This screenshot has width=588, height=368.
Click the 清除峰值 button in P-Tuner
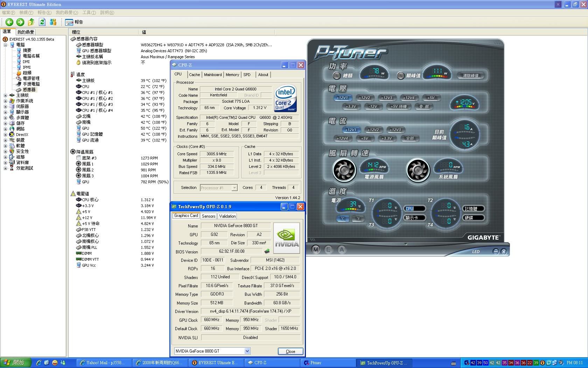pyautogui.click(x=470, y=75)
